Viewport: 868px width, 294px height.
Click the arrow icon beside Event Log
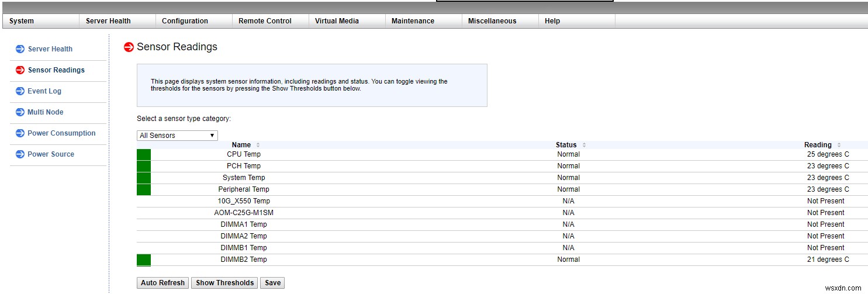20,91
